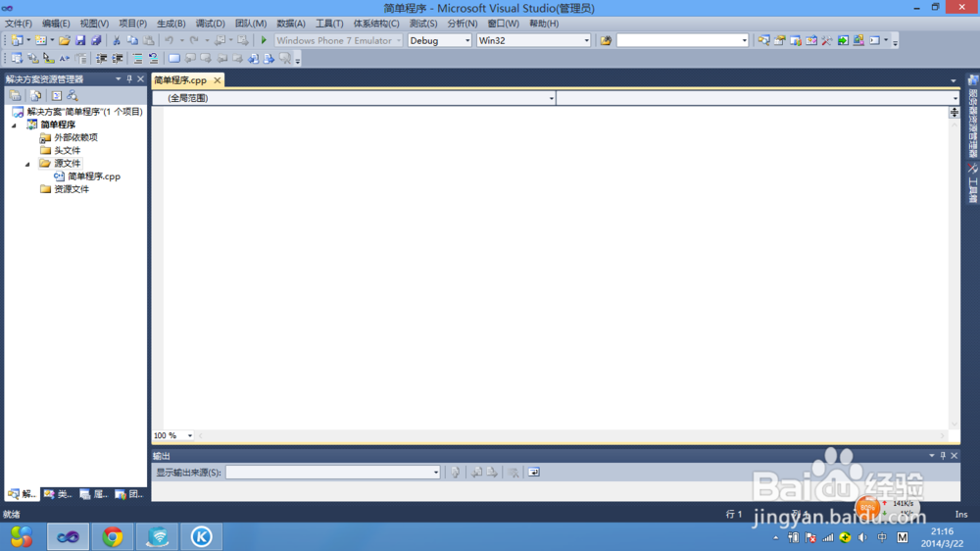Screen dimensions: 980x551
Task: Toggle bookmark with the blue rectangle icon
Action: coord(174,59)
